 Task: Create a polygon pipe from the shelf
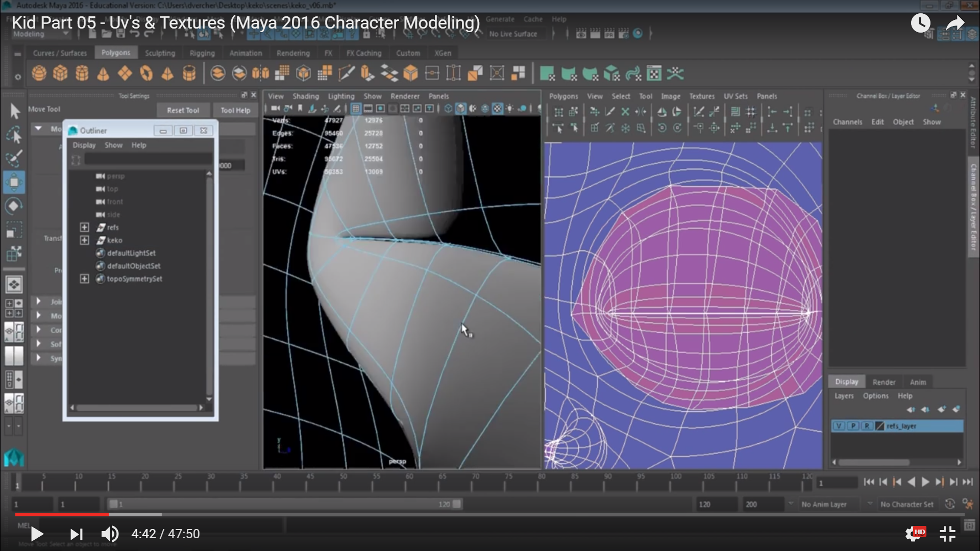pos(189,73)
